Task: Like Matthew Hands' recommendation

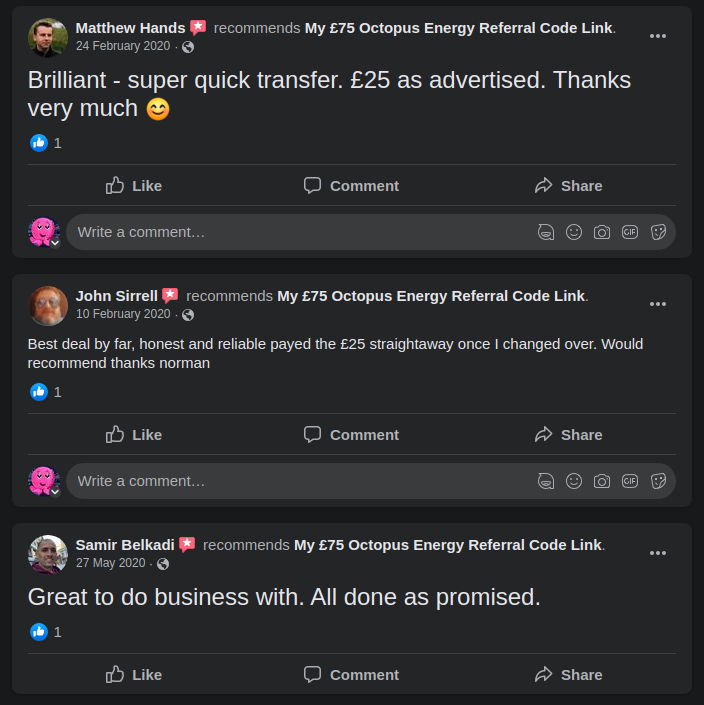Action: (x=134, y=186)
